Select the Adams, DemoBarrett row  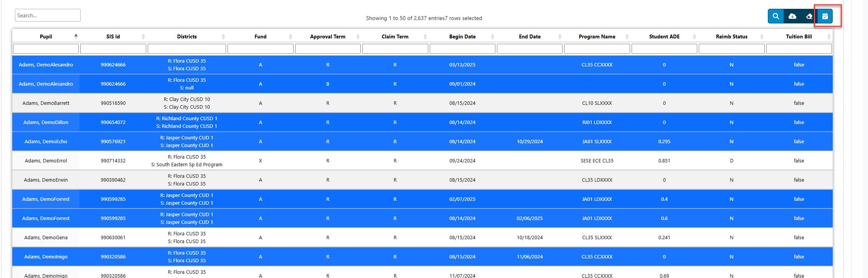[x=422, y=103]
